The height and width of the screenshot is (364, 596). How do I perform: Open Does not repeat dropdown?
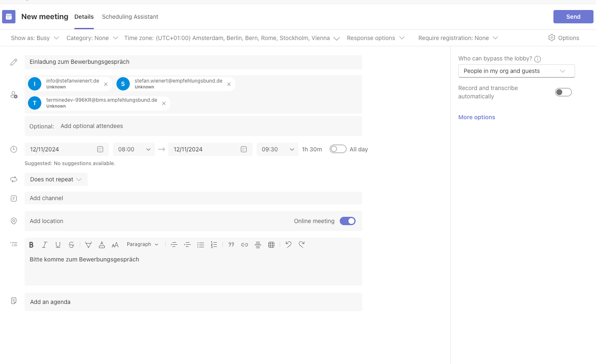(56, 179)
